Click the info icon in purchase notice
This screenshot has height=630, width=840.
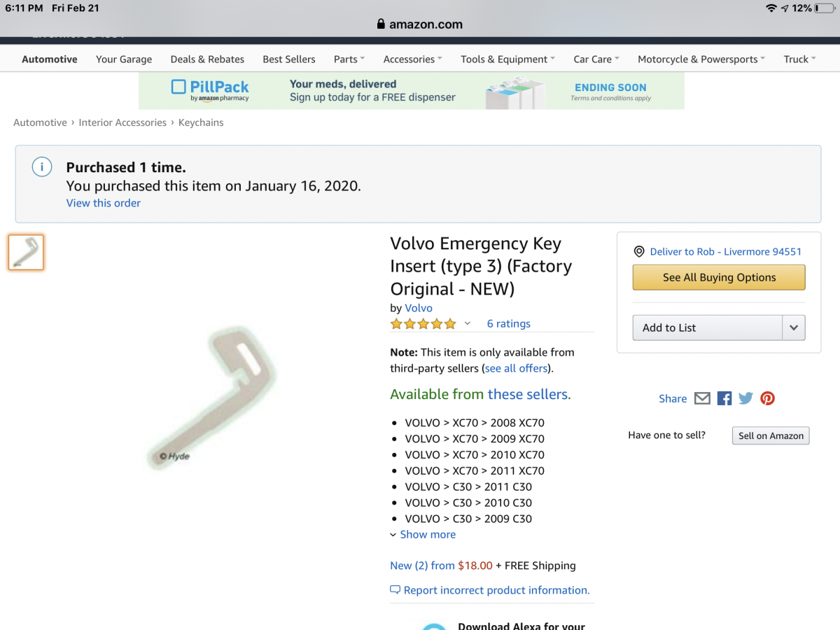click(x=42, y=167)
